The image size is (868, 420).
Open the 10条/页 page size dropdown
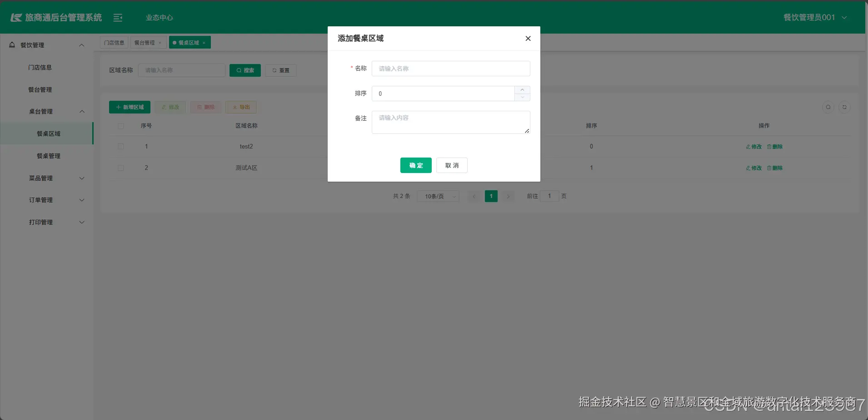tap(438, 196)
